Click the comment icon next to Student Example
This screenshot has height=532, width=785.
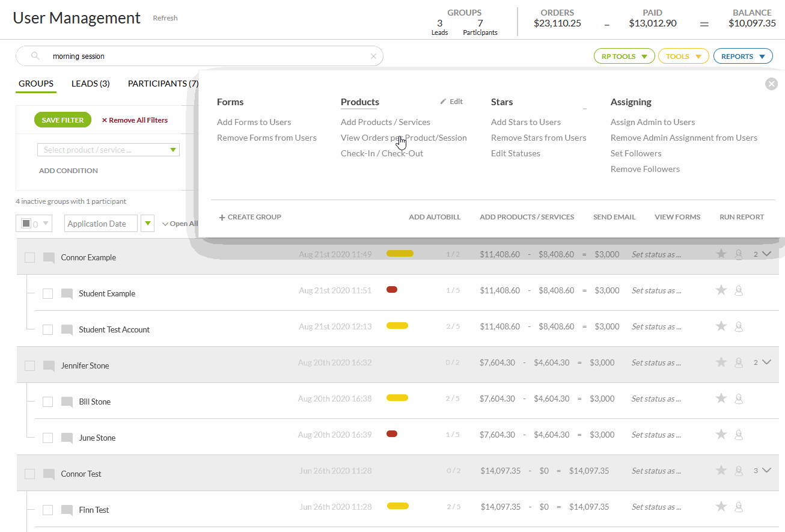pyautogui.click(x=67, y=294)
